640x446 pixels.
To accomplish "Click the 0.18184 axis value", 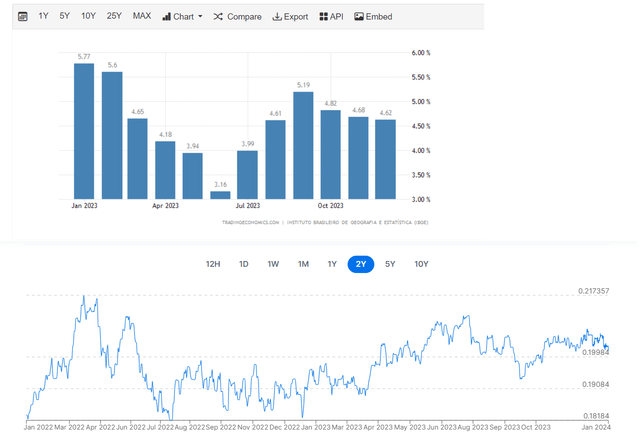I will 596,416.
